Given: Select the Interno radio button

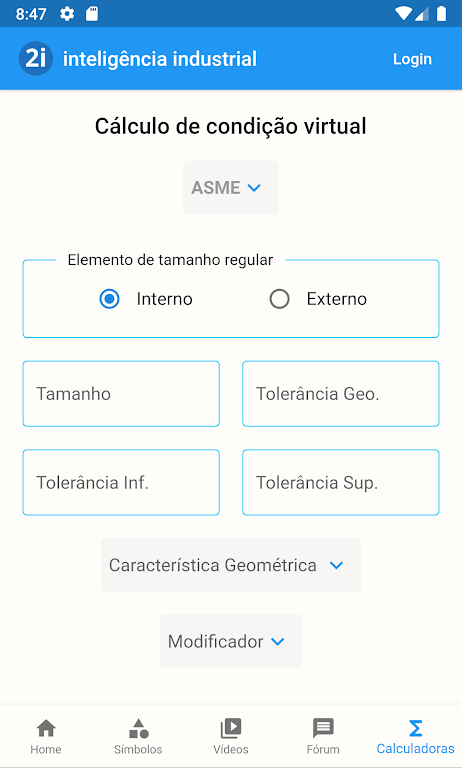Looking at the screenshot, I should click(109, 299).
